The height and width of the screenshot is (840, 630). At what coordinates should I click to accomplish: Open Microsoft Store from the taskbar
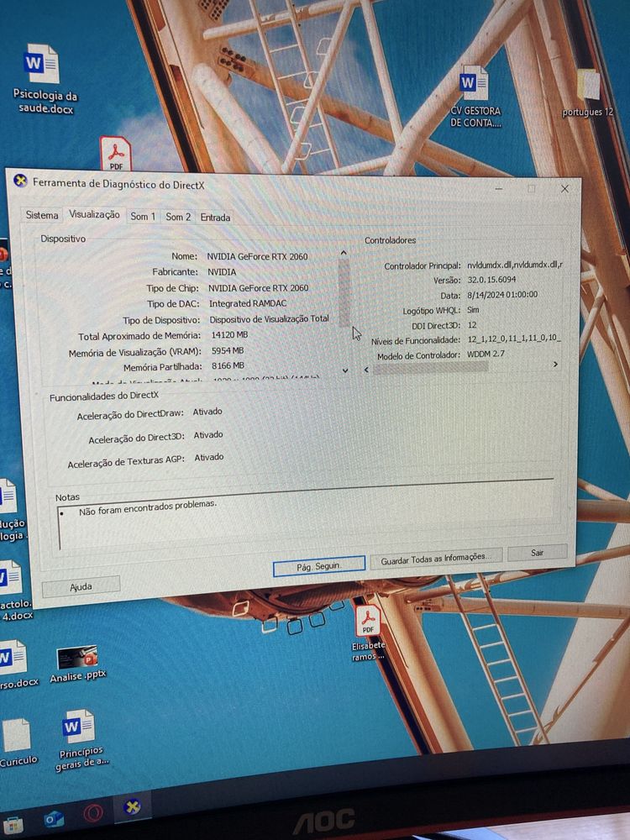pos(13,826)
